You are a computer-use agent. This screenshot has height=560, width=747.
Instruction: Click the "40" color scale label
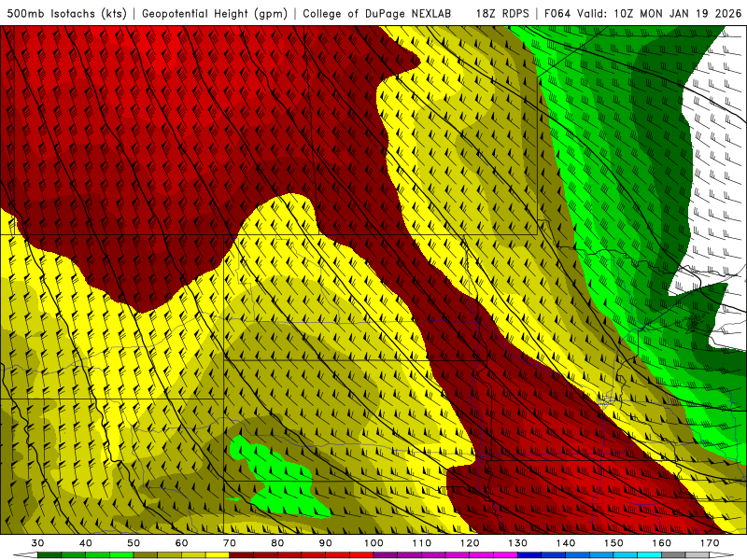[86, 543]
